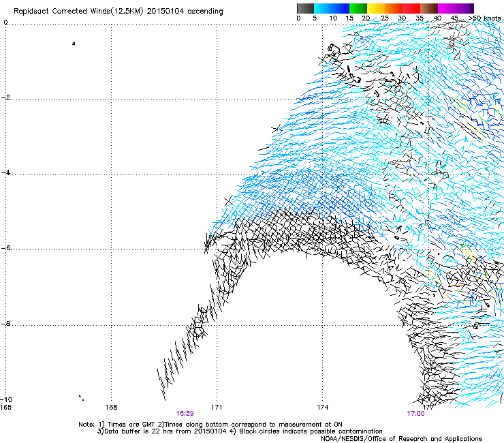This screenshot has width=504, height=443.
Task: Click the '-8' latitude axis label
Action: [6, 323]
